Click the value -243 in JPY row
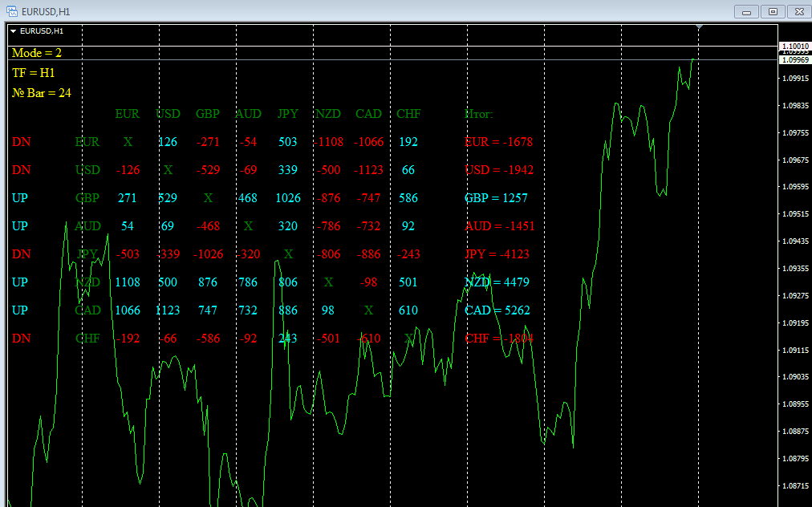This screenshot has height=507, width=812. click(408, 254)
